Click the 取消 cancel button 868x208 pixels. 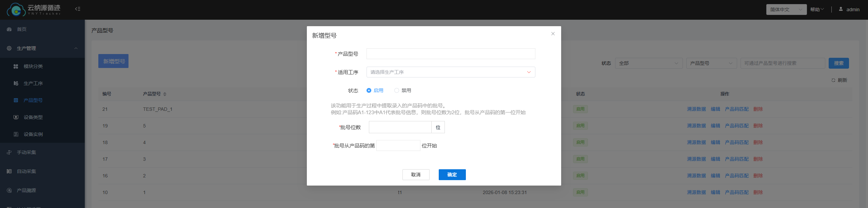[x=416, y=175]
